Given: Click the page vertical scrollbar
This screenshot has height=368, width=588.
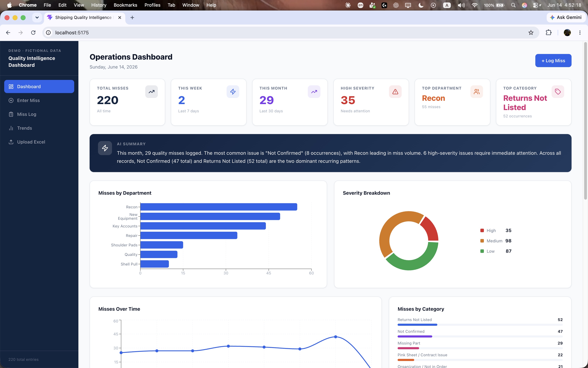Looking at the screenshot, I should tap(585, 121).
